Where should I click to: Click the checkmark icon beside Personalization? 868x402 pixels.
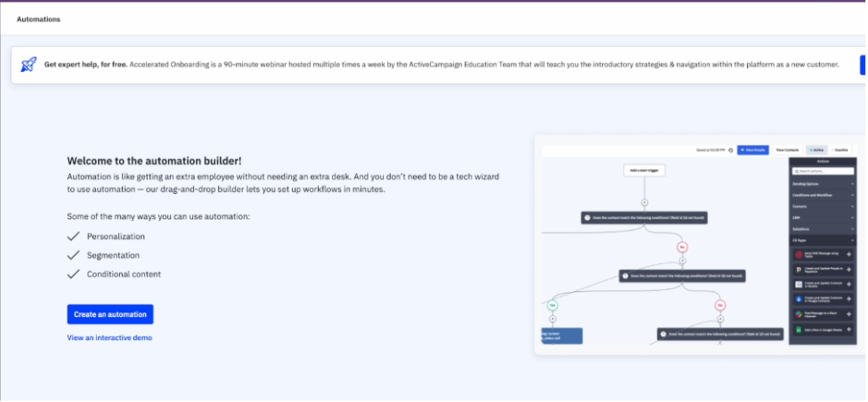pyautogui.click(x=74, y=237)
